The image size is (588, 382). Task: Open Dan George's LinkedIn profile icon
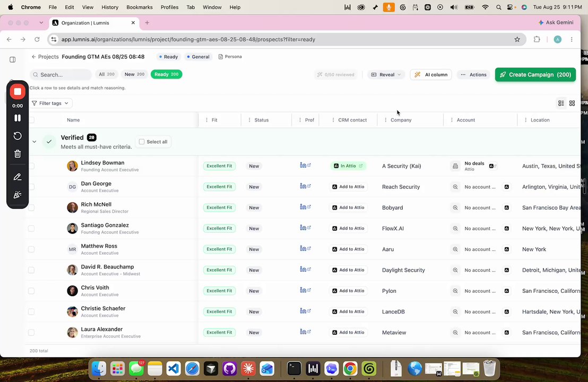coord(305,186)
